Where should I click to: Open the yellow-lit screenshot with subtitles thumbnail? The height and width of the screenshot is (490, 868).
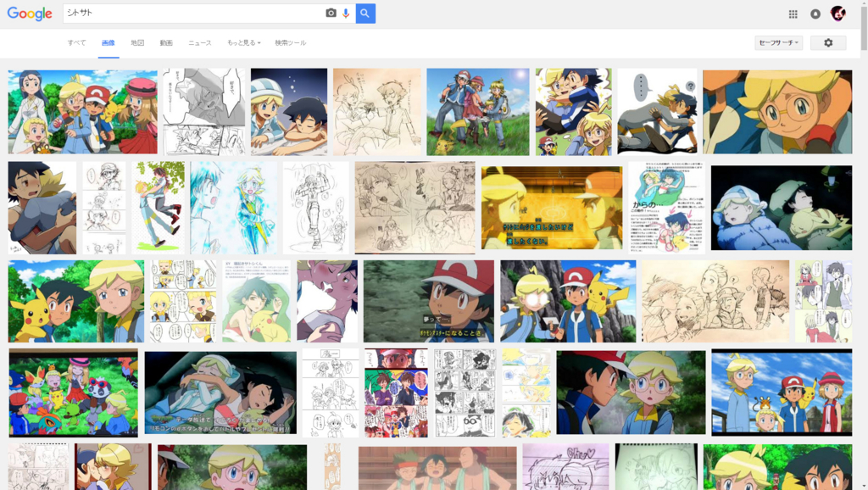(552, 209)
